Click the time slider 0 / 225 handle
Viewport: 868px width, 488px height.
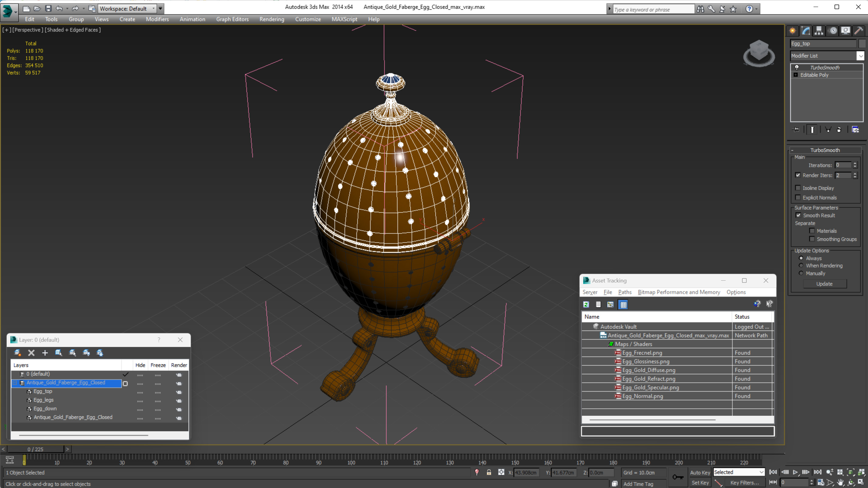pyautogui.click(x=35, y=449)
